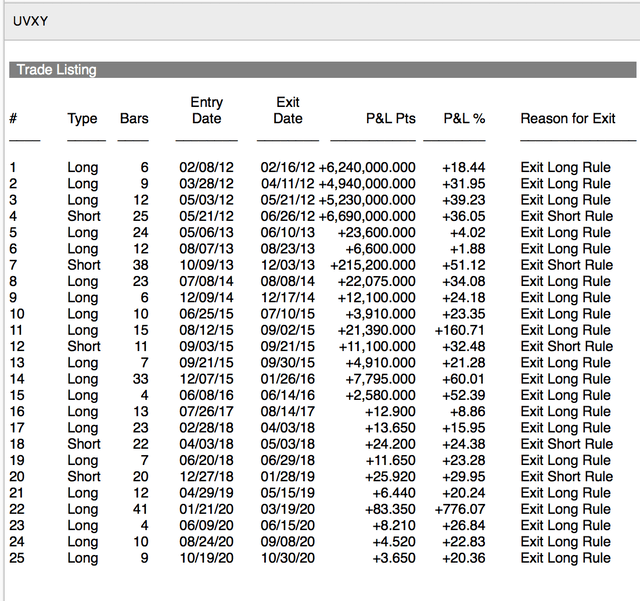Select P&L percent +160.71
Screen dimensions: 640x601
460,330
